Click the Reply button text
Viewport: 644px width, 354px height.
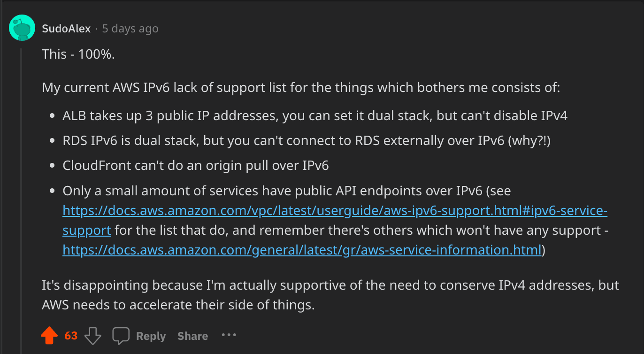pyautogui.click(x=151, y=336)
